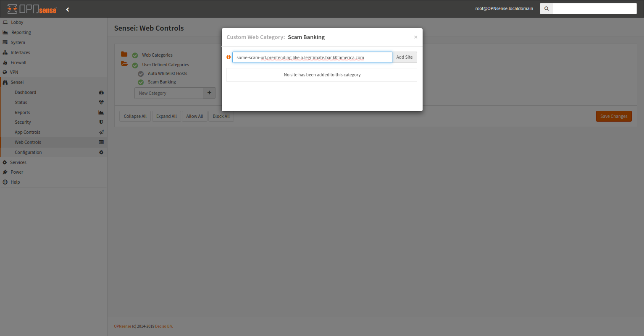Open Security via the shield icon
The width and height of the screenshot is (644, 336).
[101, 122]
